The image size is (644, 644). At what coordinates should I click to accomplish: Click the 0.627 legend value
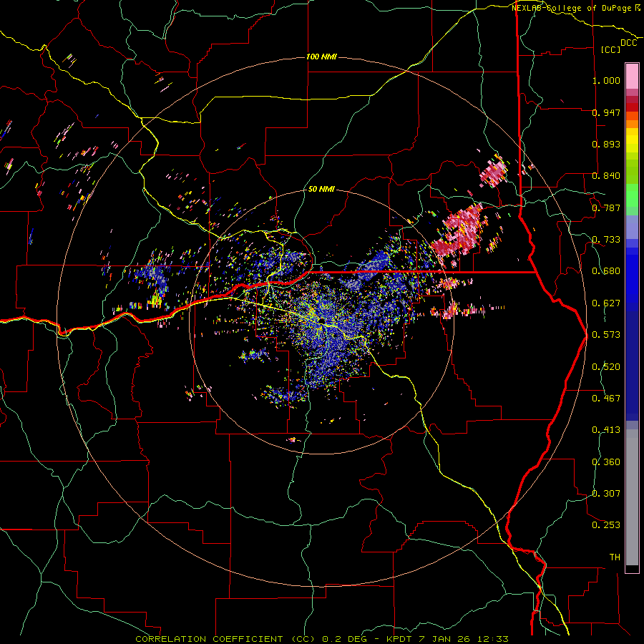point(606,303)
